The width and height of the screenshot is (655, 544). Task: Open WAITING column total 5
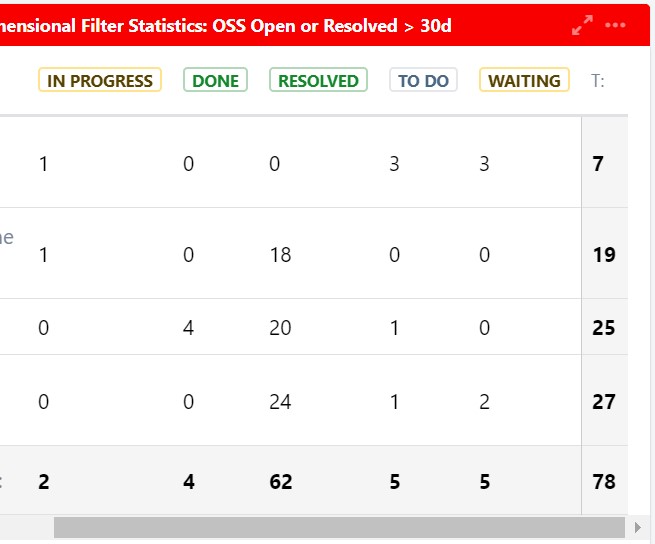tap(485, 482)
